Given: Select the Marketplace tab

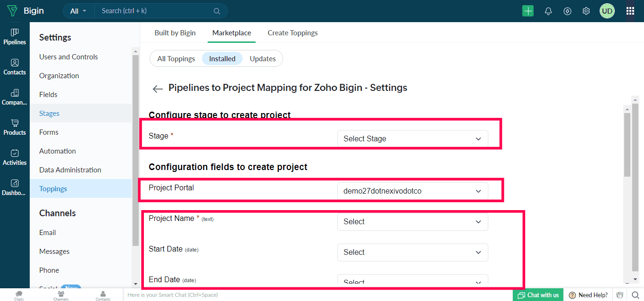Looking at the screenshot, I should point(232,33).
